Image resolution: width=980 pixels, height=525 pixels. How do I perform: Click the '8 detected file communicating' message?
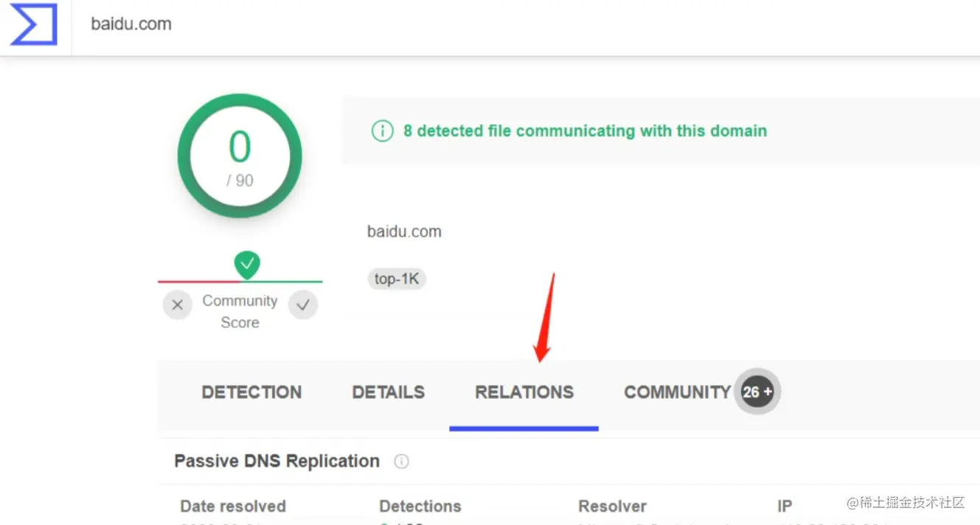click(x=585, y=131)
